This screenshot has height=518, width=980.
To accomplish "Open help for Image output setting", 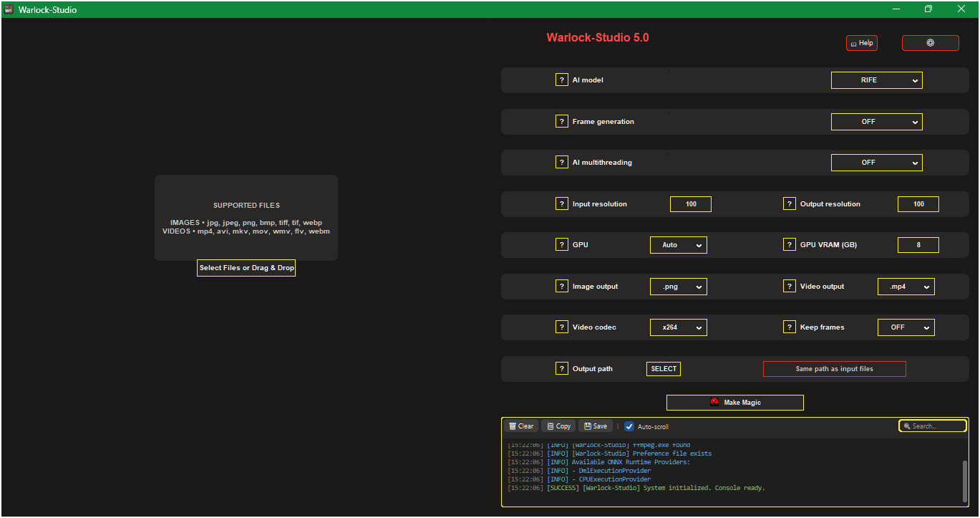I will (x=562, y=286).
